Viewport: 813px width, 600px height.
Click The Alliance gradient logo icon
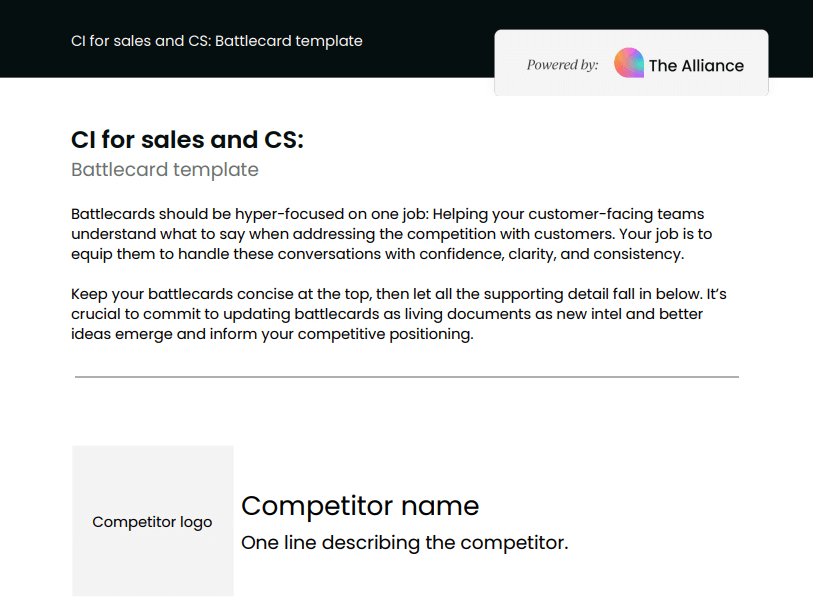[x=628, y=63]
